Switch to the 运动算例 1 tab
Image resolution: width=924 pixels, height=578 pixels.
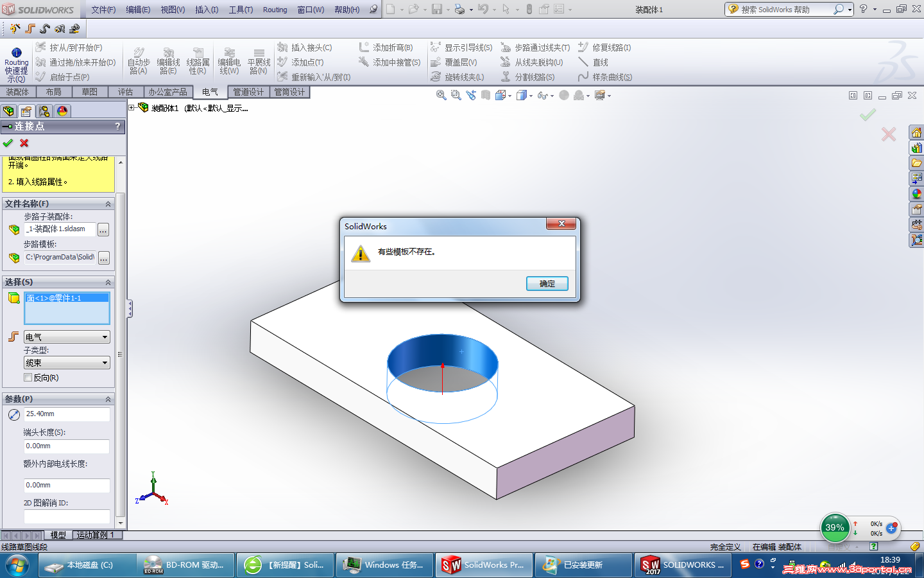coord(96,535)
